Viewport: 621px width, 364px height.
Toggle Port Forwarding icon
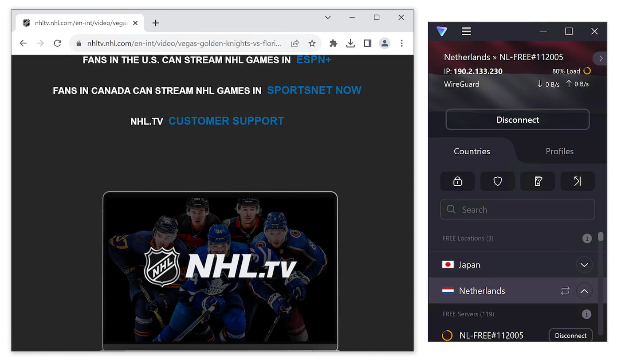click(x=578, y=181)
